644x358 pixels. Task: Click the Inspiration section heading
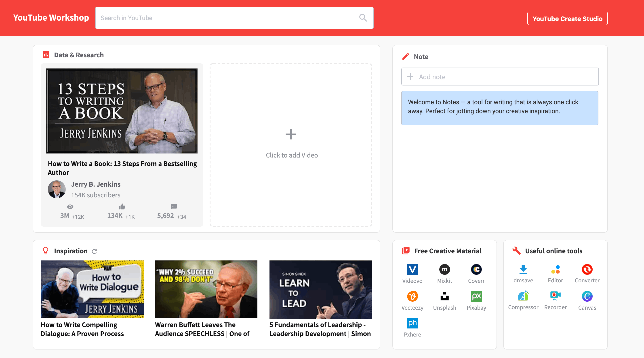coord(71,251)
